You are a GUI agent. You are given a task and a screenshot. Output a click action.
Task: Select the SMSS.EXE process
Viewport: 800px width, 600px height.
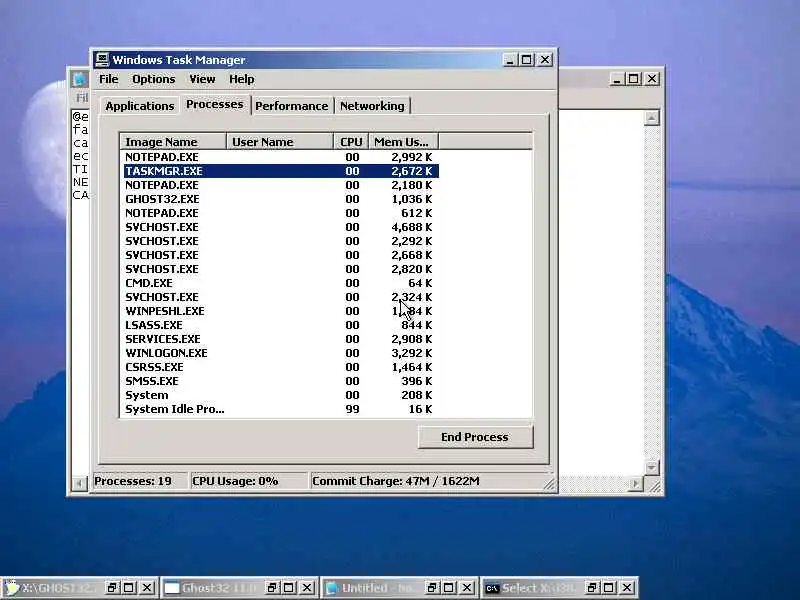pyautogui.click(x=280, y=381)
